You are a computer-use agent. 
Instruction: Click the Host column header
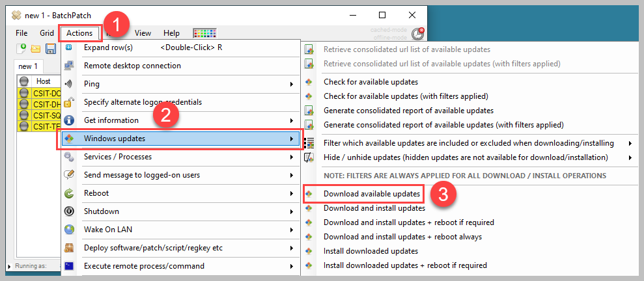44,81
